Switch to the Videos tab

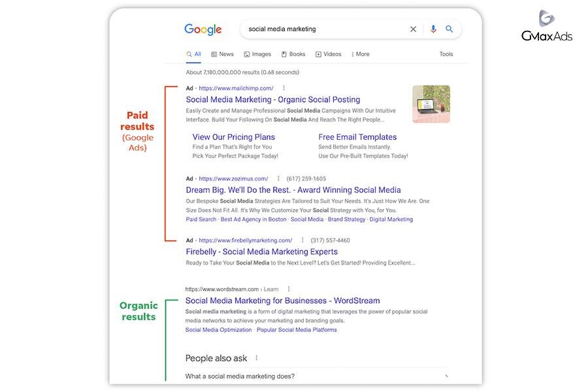pyautogui.click(x=329, y=54)
